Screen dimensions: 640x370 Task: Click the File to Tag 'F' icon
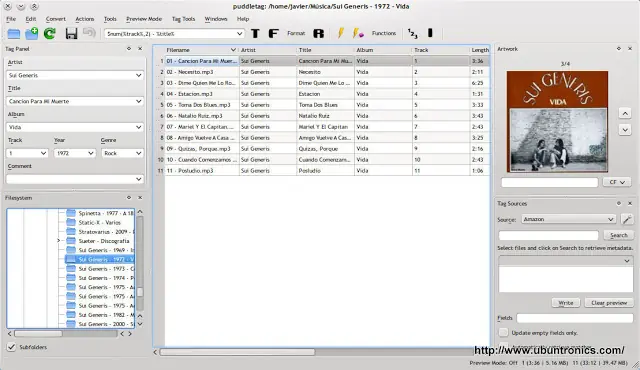pos(273,33)
